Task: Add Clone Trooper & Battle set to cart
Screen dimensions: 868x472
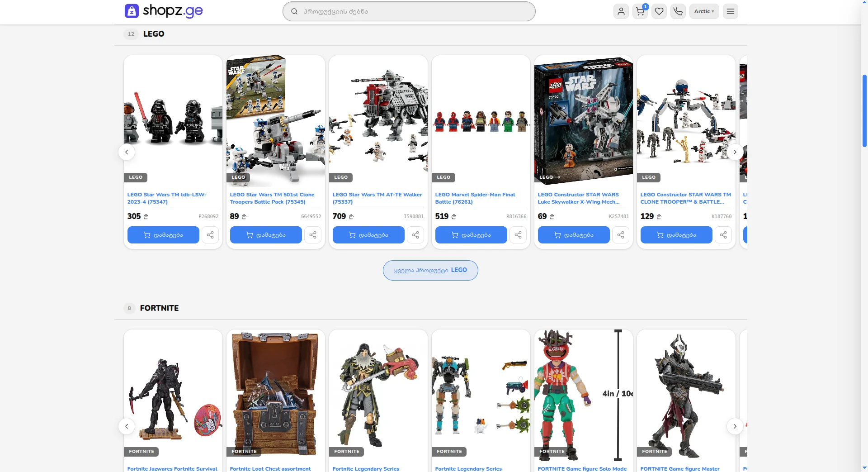Action: [x=676, y=235]
